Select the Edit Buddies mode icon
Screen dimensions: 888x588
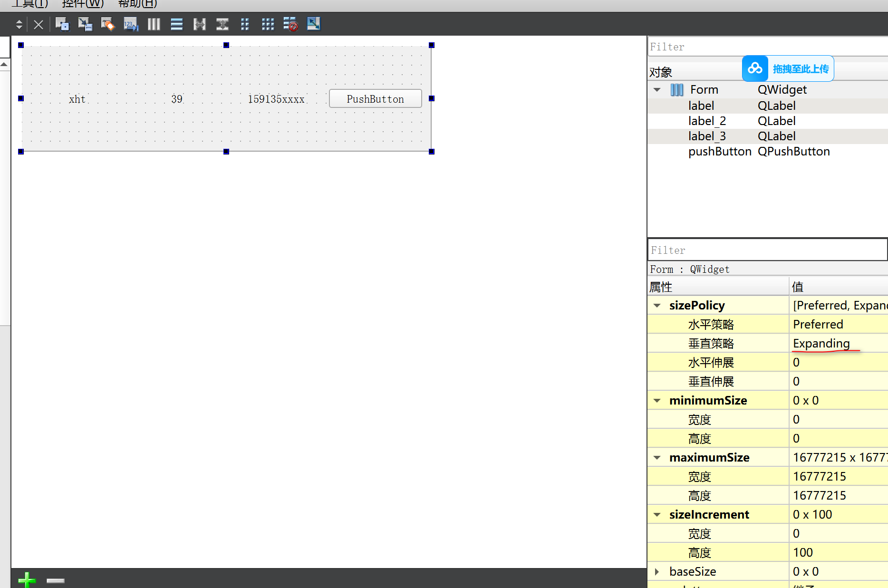pos(108,24)
